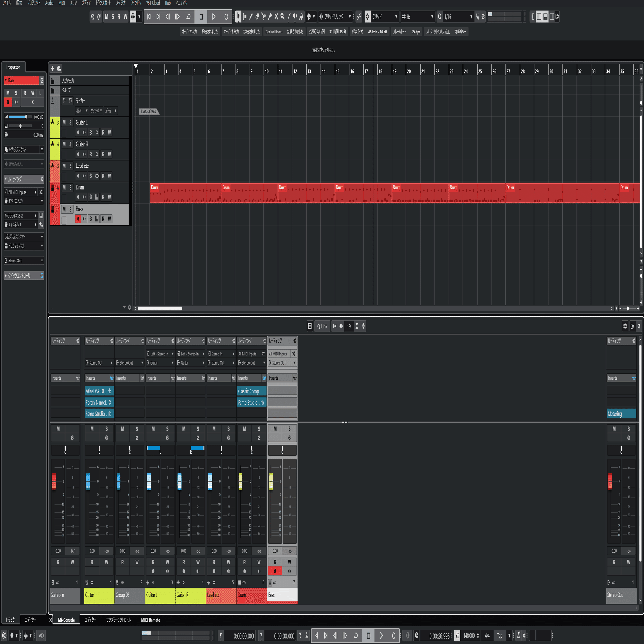Click the Zoom magnifier tool

tap(282, 16)
